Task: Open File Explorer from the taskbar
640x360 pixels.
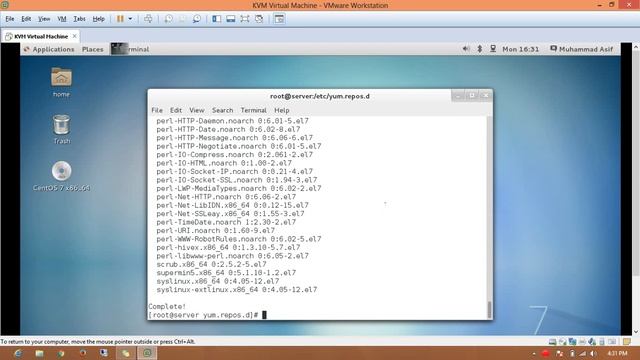Action: (40, 353)
